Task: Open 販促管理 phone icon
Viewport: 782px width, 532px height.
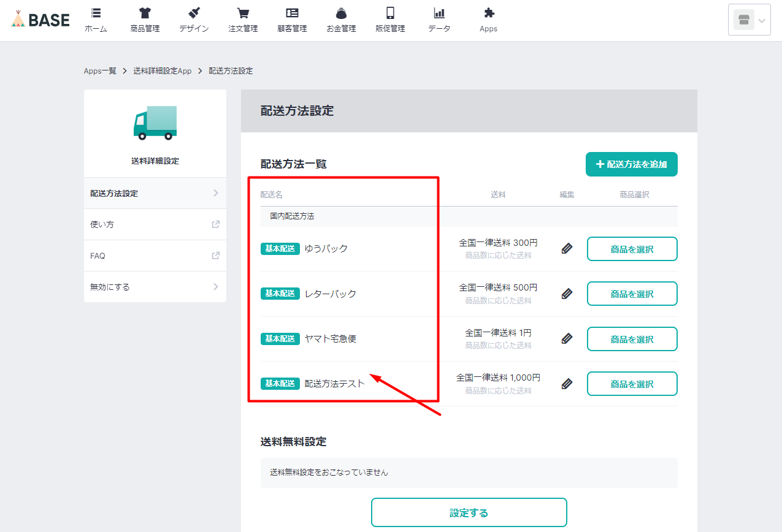Action: [x=390, y=13]
